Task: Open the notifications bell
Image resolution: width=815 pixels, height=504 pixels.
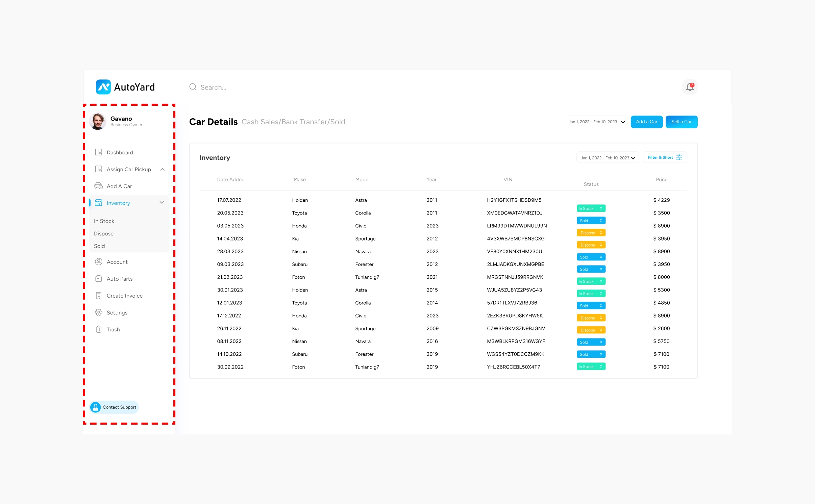Action: [x=690, y=87]
